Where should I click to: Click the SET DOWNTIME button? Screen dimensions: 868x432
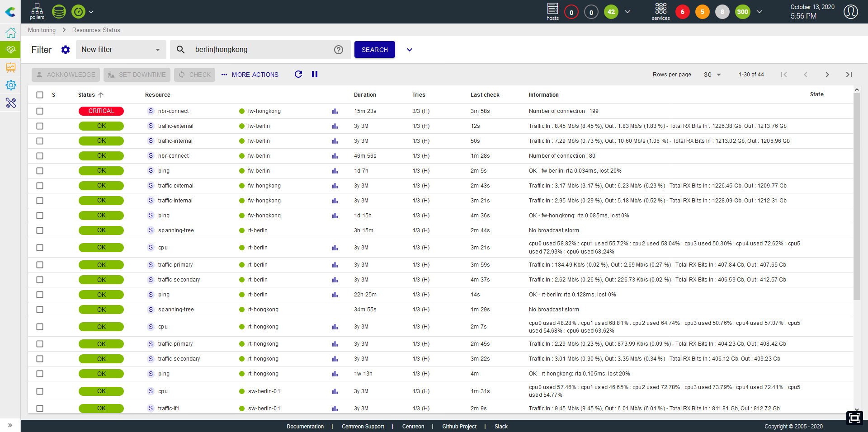[x=137, y=75]
